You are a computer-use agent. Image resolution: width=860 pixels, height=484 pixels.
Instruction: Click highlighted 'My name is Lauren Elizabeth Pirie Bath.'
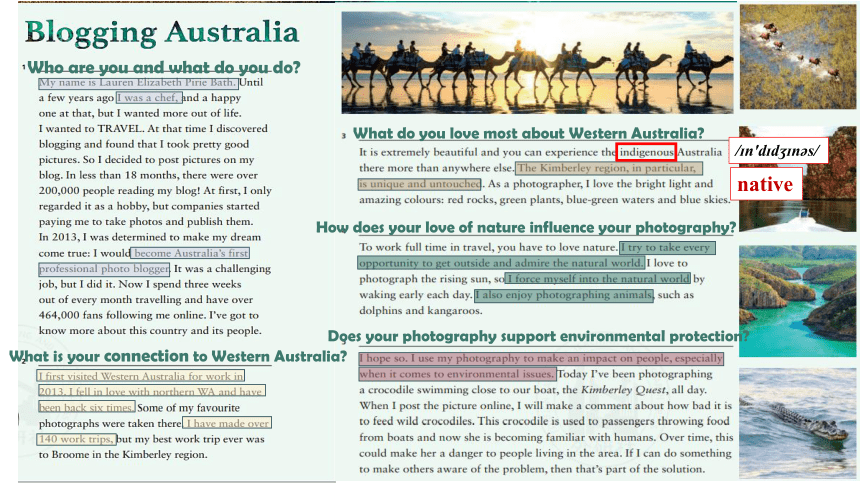(138, 83)
